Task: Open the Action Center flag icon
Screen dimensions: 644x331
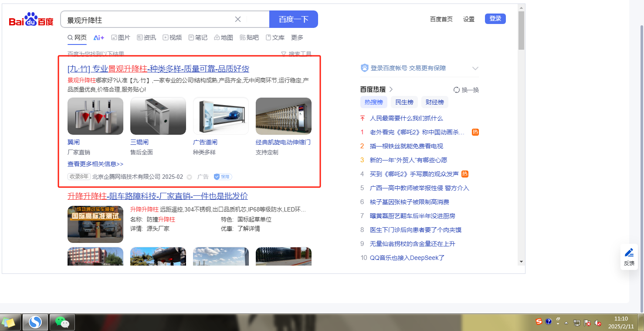Action: tap(587, 323)
